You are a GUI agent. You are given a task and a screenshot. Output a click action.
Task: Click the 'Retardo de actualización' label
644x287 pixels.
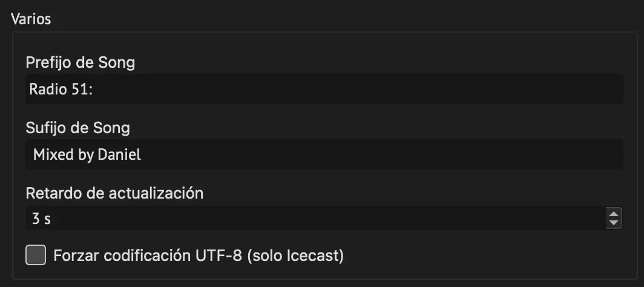114,193
